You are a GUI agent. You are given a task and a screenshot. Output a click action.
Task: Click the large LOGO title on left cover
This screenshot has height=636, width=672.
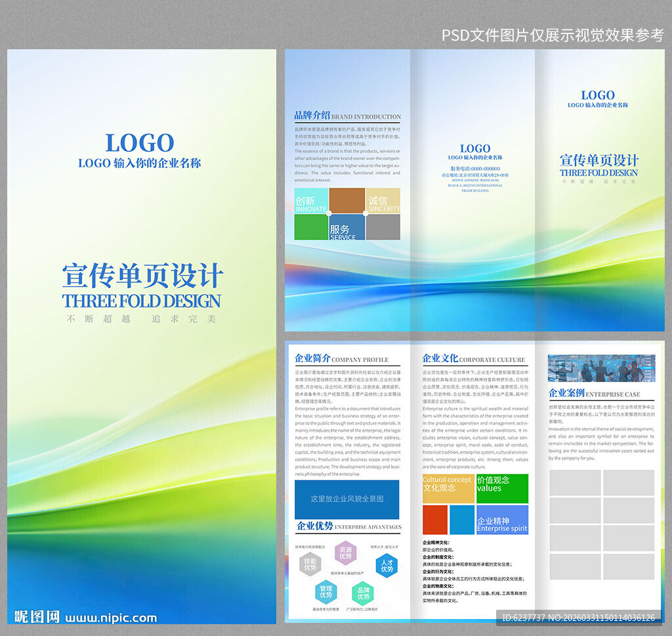[x=140, y=142]
